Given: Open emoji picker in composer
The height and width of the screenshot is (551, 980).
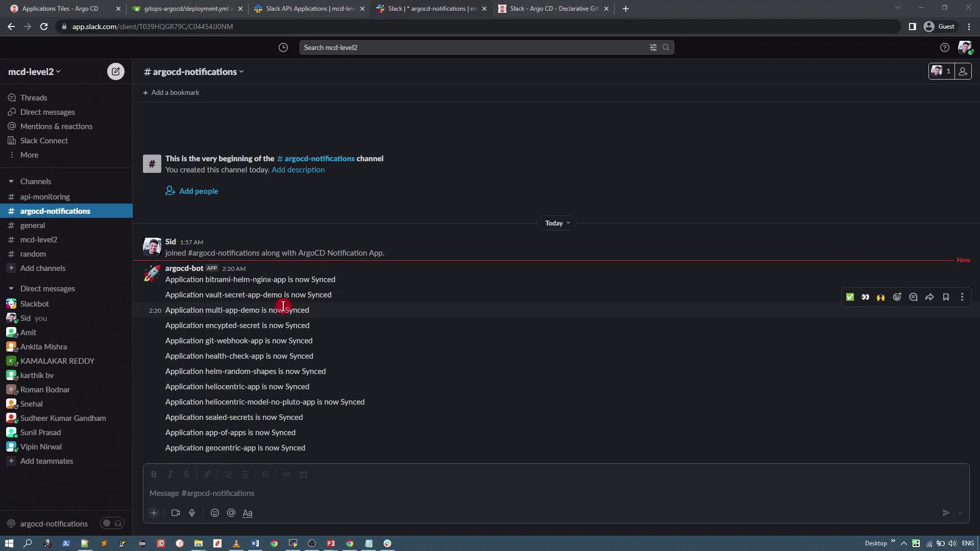Looking at the screenshot, I should point(215,513).
